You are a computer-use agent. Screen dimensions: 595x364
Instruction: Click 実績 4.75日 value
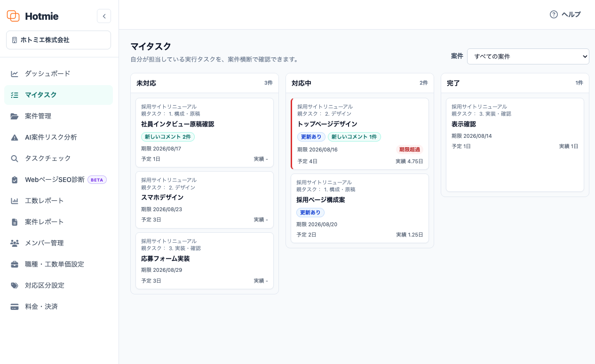point(409,161)
